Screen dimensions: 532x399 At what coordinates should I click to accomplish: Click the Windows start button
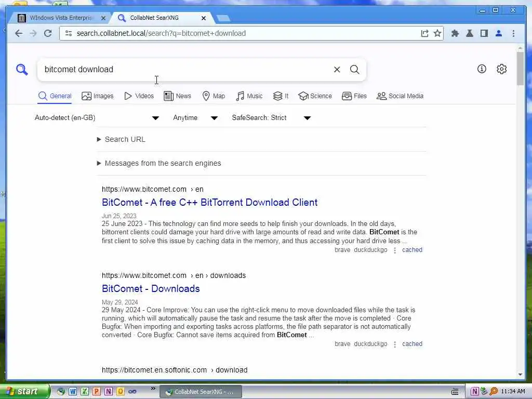[x=24, y=392]
